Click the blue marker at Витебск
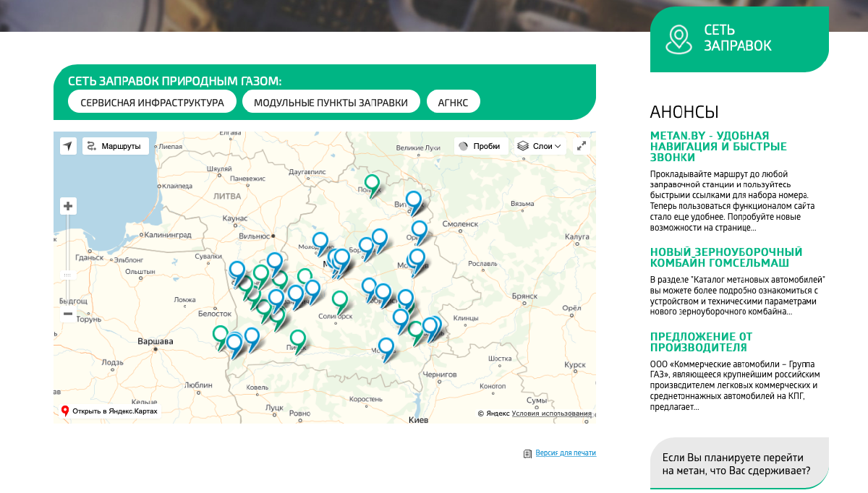 tap(413, 202)
